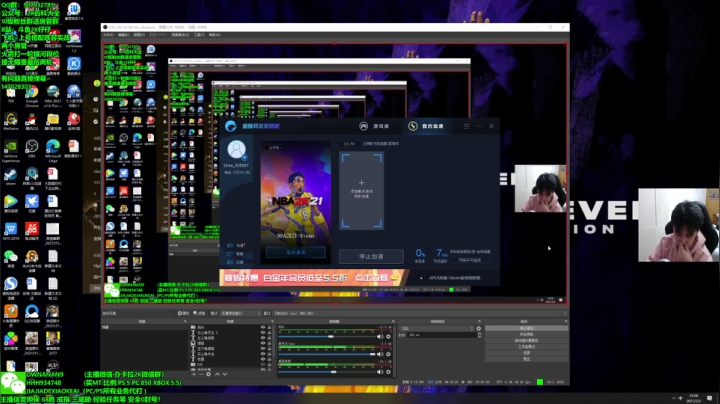The width and height of the screenshot is (720, 404).
Task: Open GeForce Experience desktop shortcut
Action: point(11,151)
